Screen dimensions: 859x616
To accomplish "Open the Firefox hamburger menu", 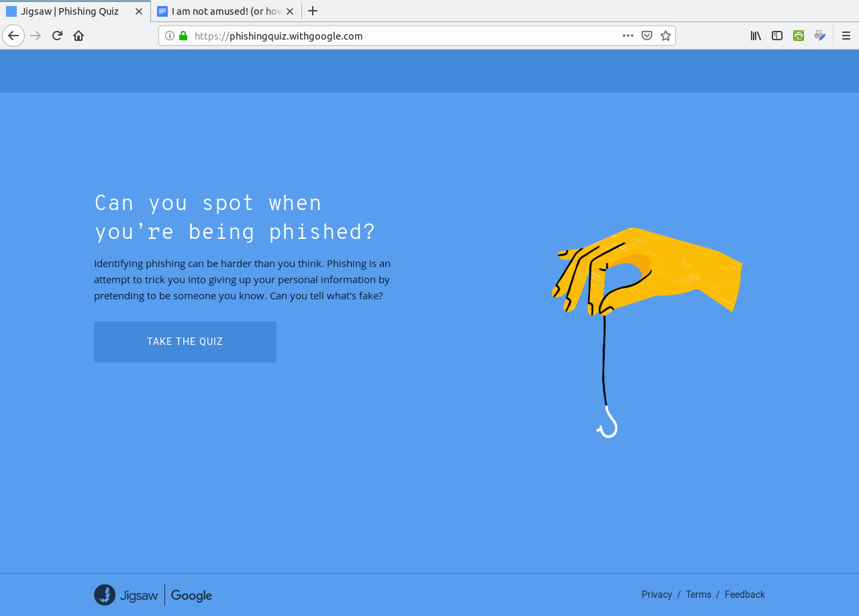I will 846,36.
